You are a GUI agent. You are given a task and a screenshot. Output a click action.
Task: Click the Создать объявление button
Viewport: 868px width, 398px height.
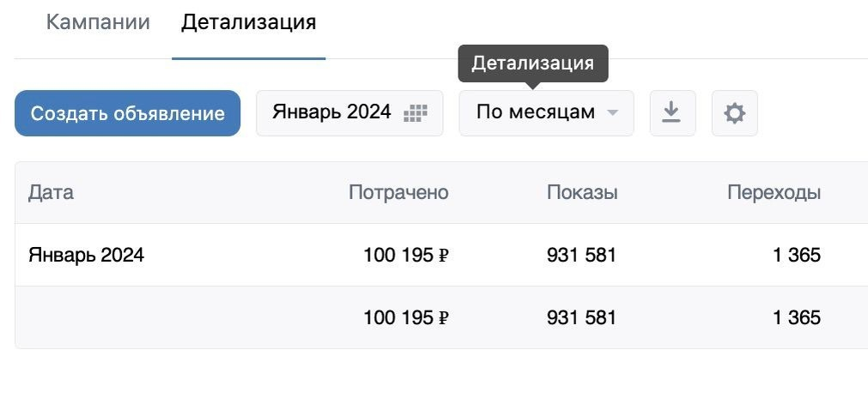point(127,112)
